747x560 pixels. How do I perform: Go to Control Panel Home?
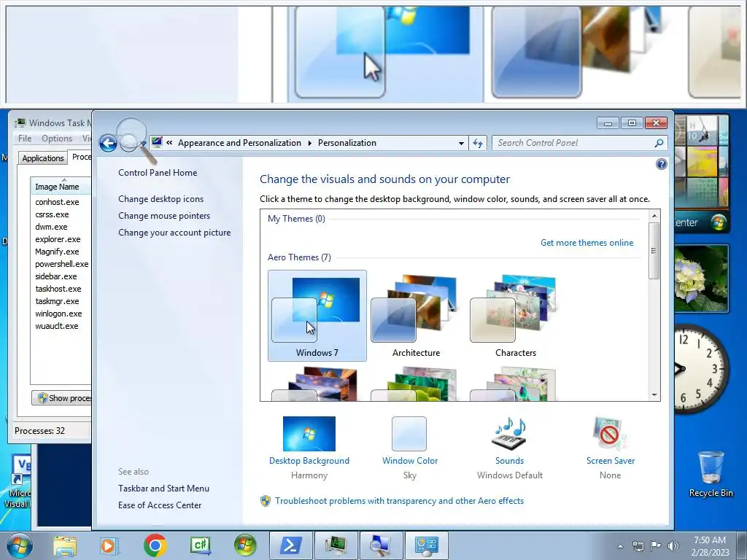pos(158,173)
